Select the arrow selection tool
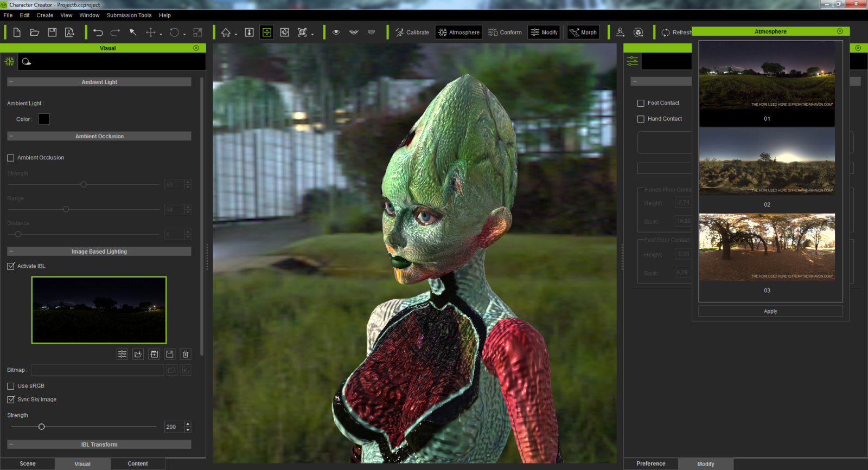Viewport: 868px width, 470px height. (133, 33)
